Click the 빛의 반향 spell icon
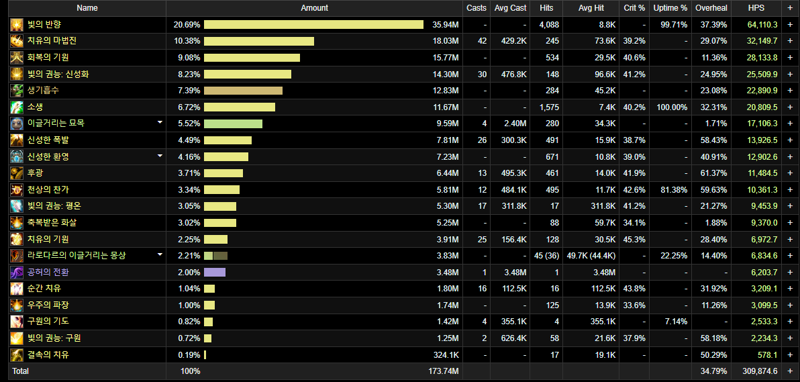The width and height of the screenshot is (800, 382). point(17,24)
